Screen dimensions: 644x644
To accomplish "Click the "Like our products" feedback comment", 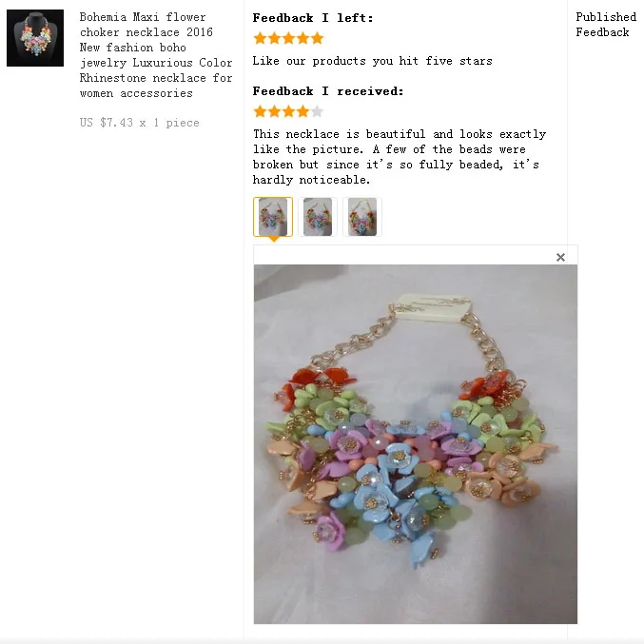I will 372,61.
